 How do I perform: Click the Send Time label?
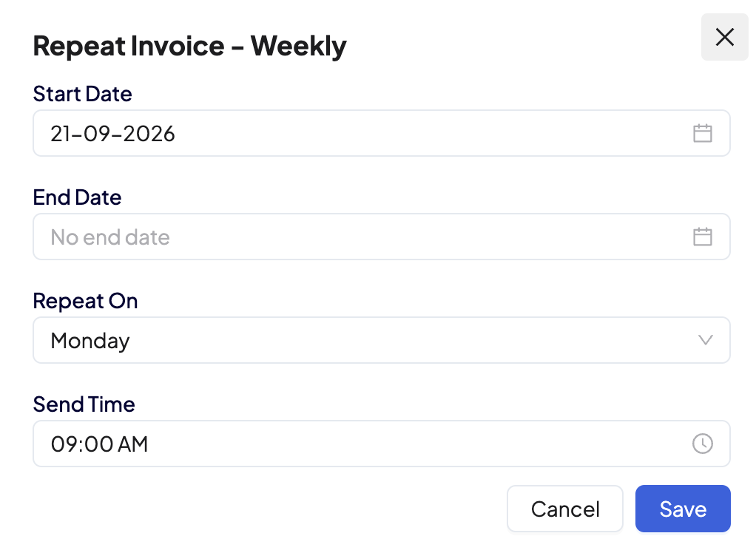pyautogui.click(x=84, y=404)
